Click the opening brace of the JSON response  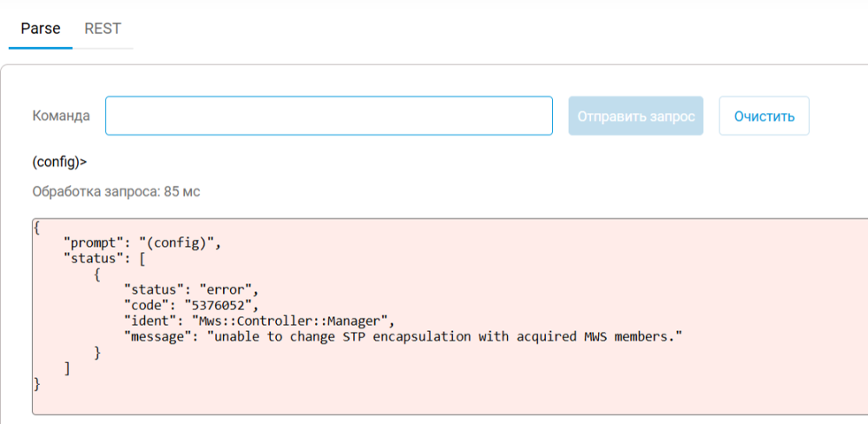[x=36, y=228]
